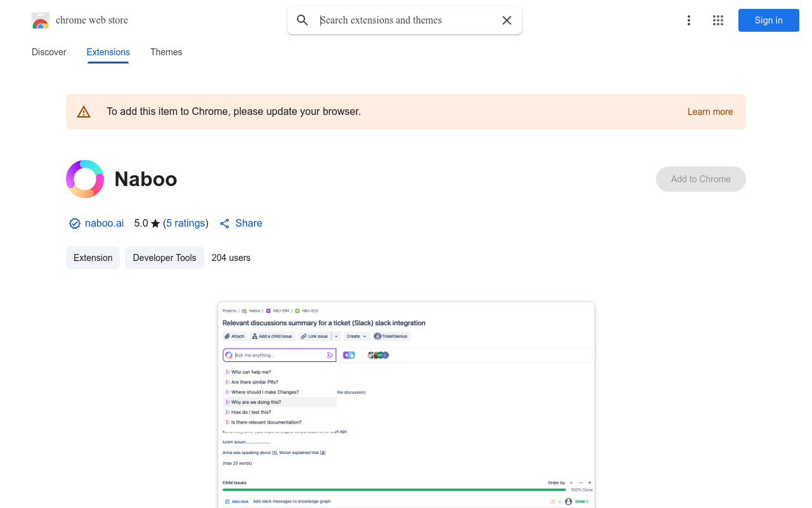Image resolution: width=812 pixels, height=508 pixels.
Task: Open the naboo.ai publisher link
Action: point(104,224)
